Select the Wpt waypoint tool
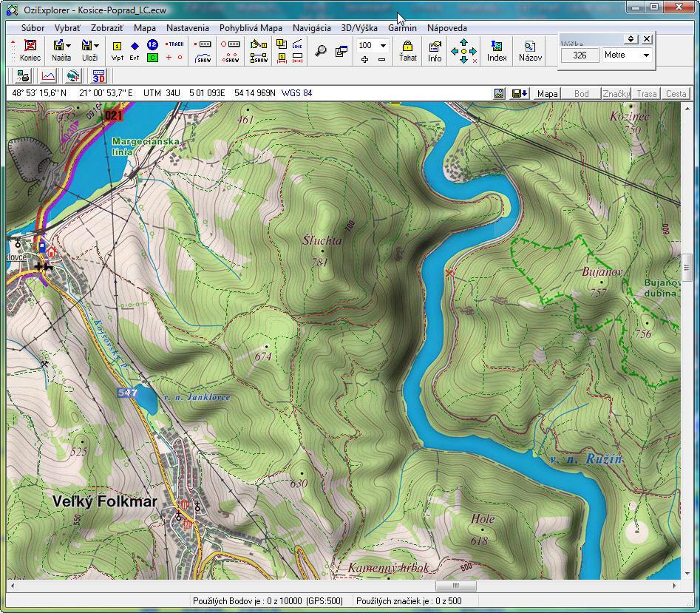Image resolution: width=700 pixels, height=613 pixels. tap(117, 51)
